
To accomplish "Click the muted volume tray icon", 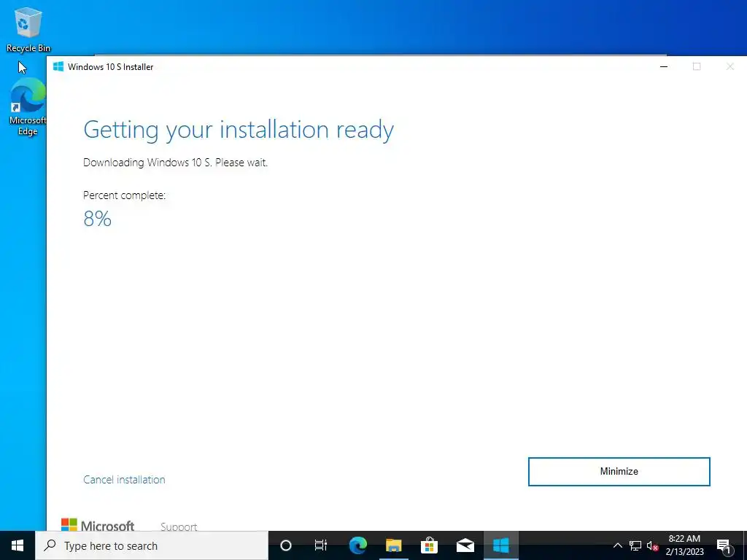I will pyautogui.click(x=653, y=545).
